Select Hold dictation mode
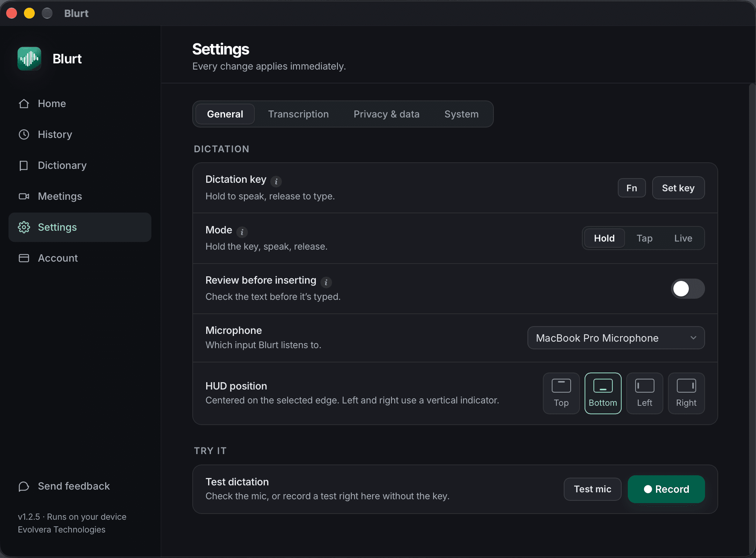 [604, 238]
